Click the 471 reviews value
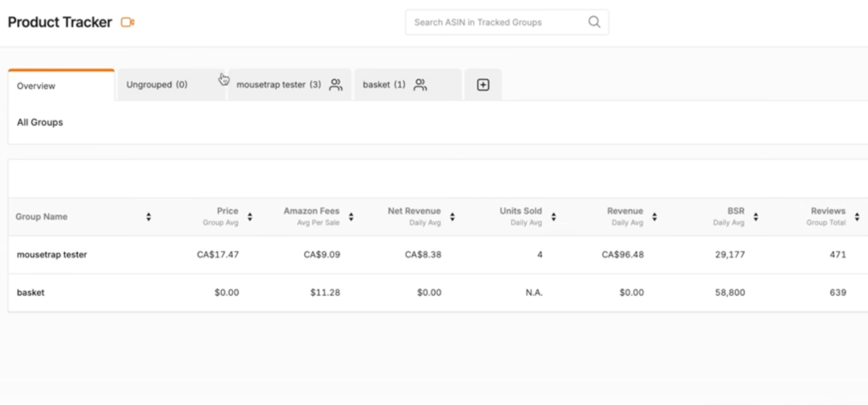The image size is (868, 405). [838, 254]
